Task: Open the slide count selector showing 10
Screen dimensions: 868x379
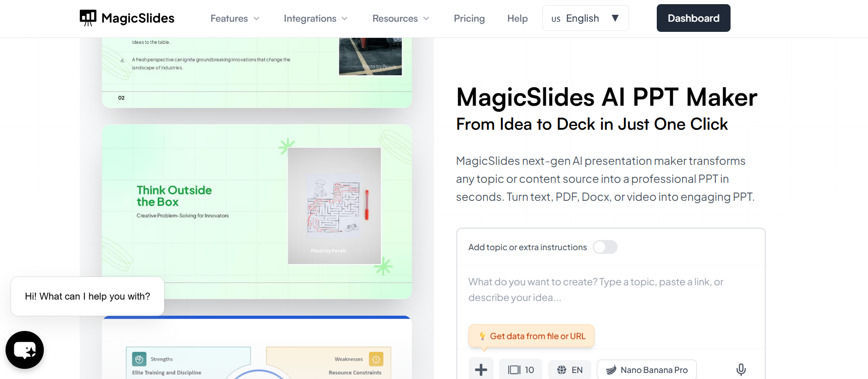Action: (x=521, y=370)
